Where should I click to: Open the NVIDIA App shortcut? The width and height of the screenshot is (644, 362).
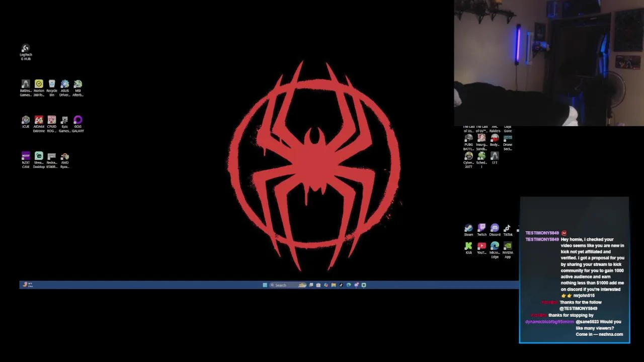(x=508, y=250)
